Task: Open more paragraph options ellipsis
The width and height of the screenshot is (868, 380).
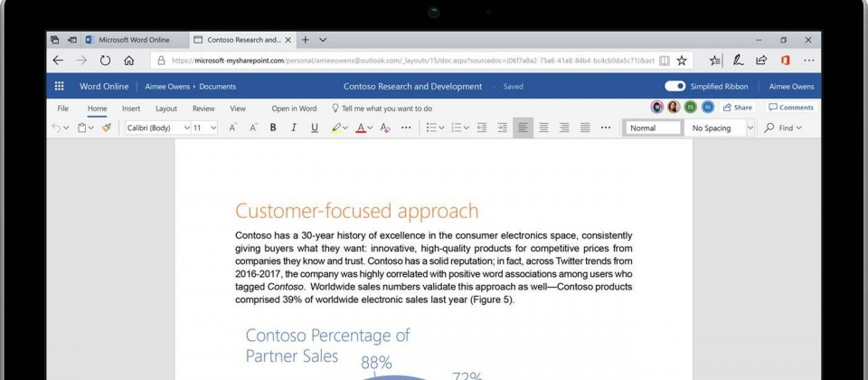Action: click(x=606, y=128)
